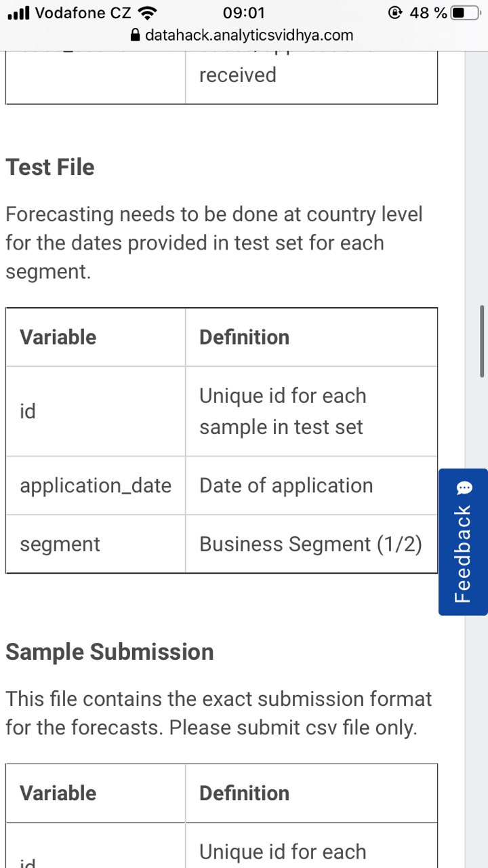This screenshot has height=868, width=488.
Task: Click the Definition column header in the Test File table
Action: tap(311, 337)
